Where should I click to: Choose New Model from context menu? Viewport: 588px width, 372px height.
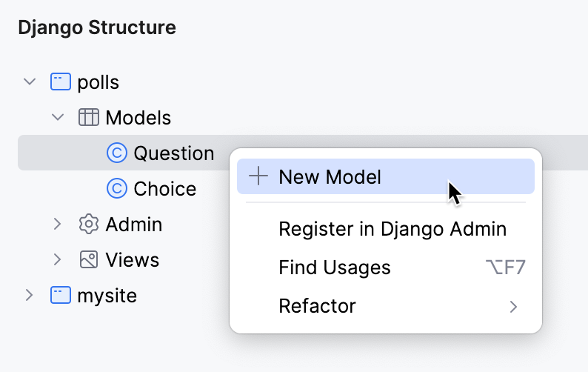(330, 176)
